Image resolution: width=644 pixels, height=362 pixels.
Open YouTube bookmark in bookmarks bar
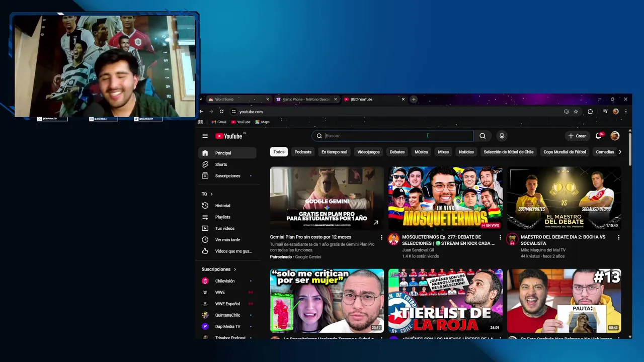coord(241,122)
